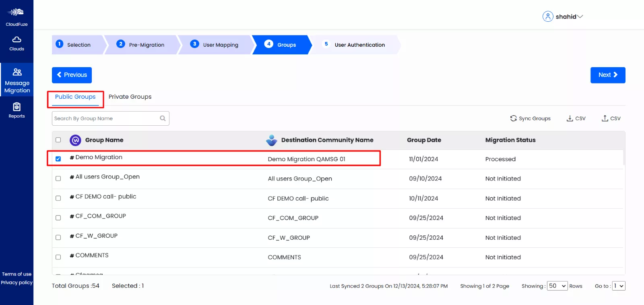
Task: Open the Privacy policy link
Action: click(x=17, y=282)
